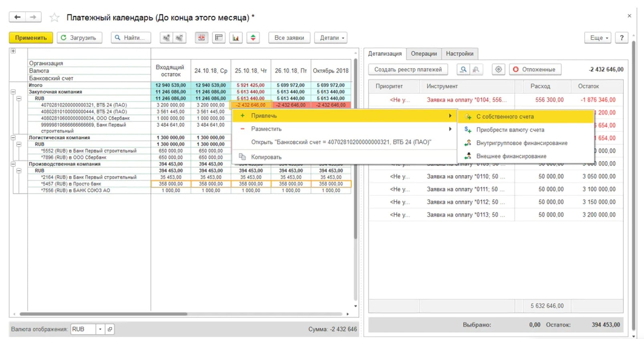Click the greyed cancel-search icon in Детализация
The image size is (644, 339).
[476, 69]
